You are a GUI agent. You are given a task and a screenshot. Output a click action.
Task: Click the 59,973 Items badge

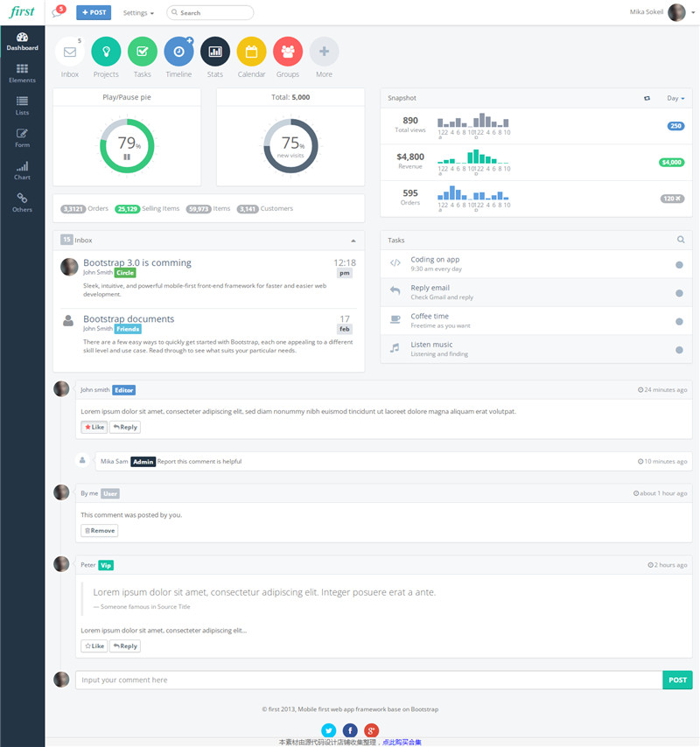(x=199, y=209)
